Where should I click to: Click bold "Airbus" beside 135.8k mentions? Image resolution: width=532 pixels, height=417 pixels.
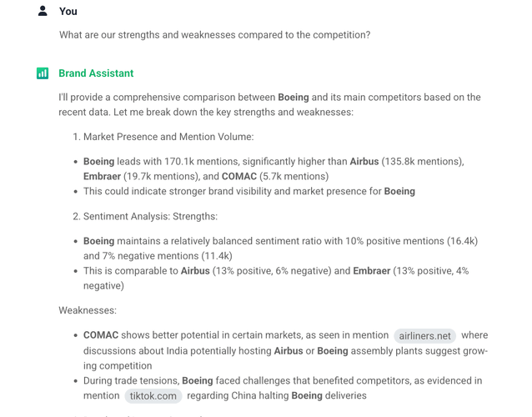[364, 162]
